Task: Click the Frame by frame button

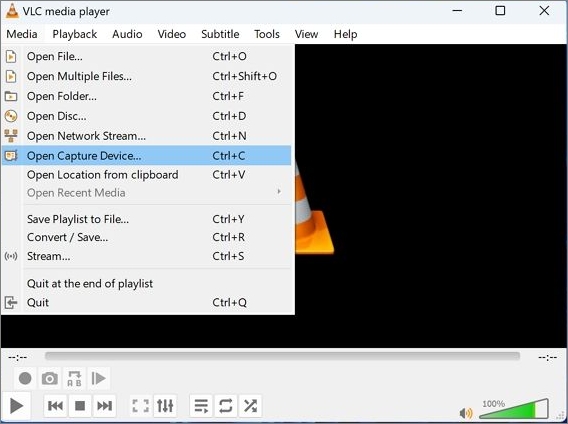Action: pyautogui.click(x=99, y=378)
